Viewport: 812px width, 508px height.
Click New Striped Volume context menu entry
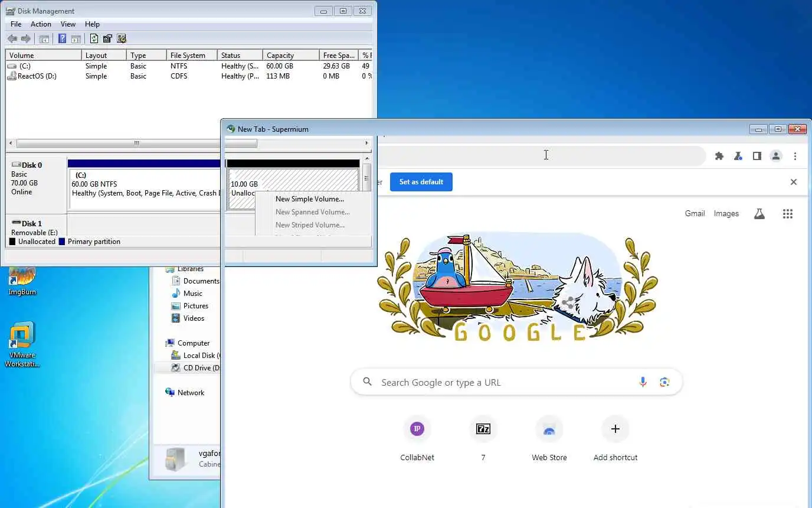click(310, 225)
